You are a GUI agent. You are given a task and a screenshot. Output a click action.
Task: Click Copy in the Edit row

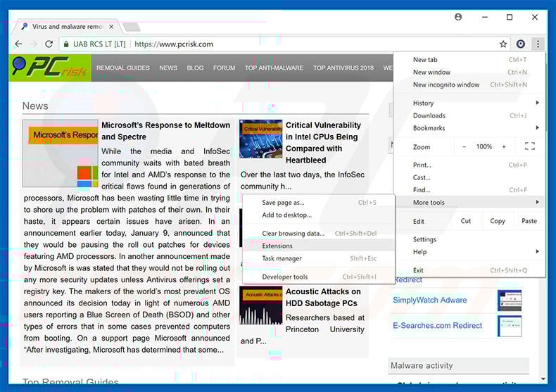(x=497, y=221)
